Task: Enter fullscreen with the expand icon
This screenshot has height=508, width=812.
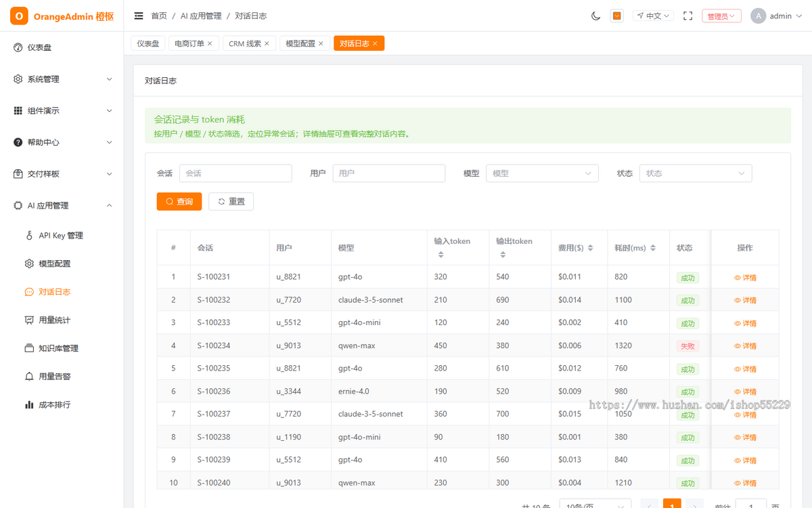Action: tap(687, 16)
